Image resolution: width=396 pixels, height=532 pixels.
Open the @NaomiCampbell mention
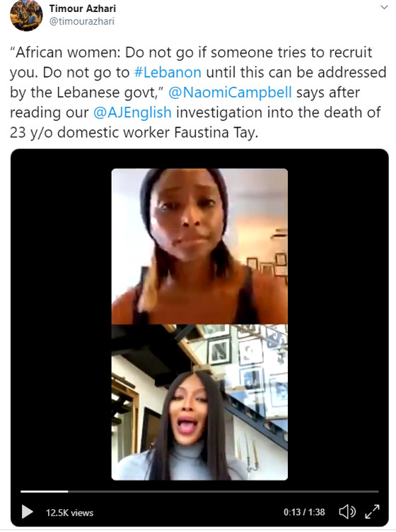click(230, 93)
